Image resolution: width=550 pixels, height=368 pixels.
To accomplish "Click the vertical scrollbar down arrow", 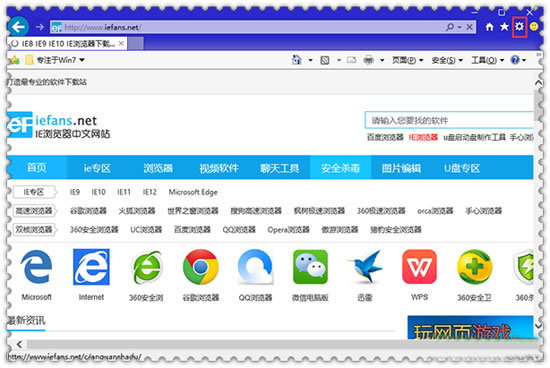I will pos(538,326).
